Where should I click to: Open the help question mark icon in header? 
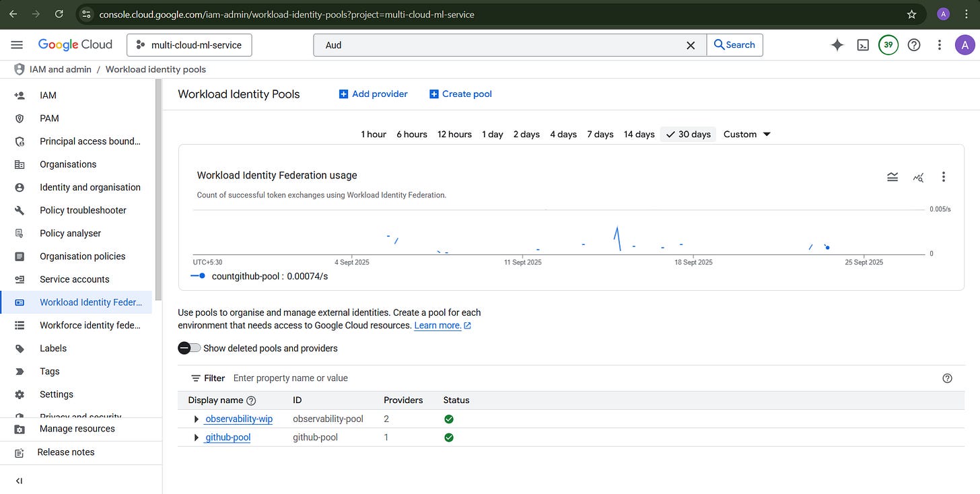pyautogui.click(x=914, y=45)
